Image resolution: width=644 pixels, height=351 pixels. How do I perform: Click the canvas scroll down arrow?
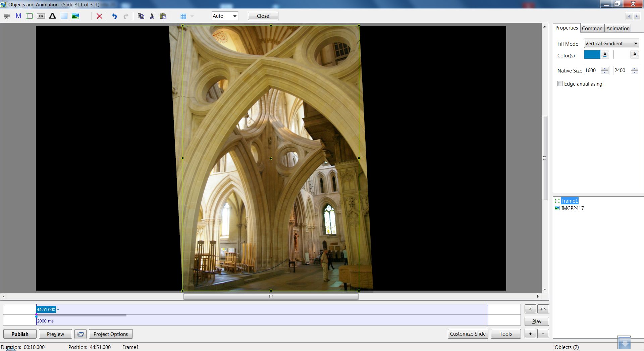pyautogui.click(x=545, y=290)
